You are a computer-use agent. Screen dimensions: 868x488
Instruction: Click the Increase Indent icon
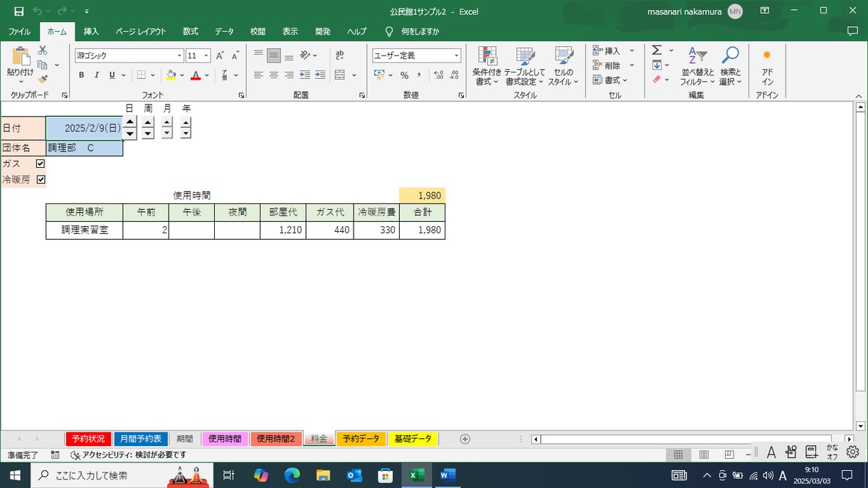point(320,75)
